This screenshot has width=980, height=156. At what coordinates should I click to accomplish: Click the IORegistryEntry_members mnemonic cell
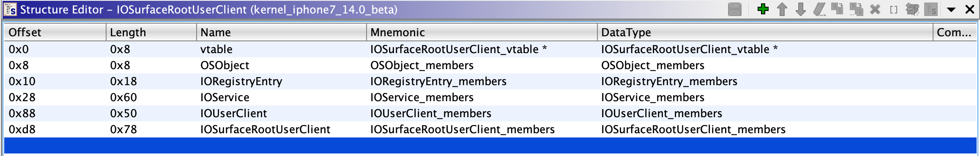(x=482, y=81)
